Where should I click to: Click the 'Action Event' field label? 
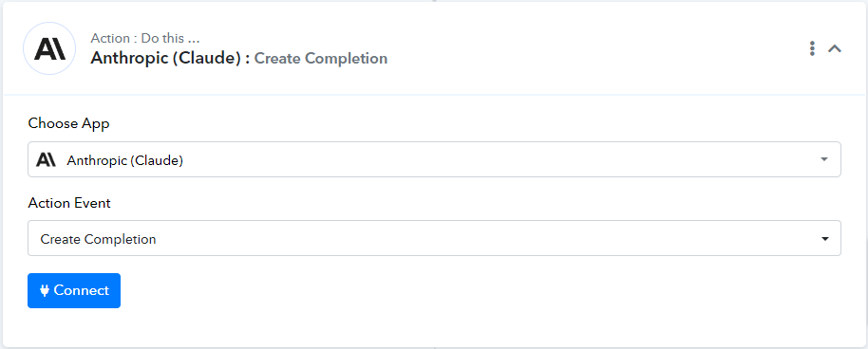click(69, 203)
